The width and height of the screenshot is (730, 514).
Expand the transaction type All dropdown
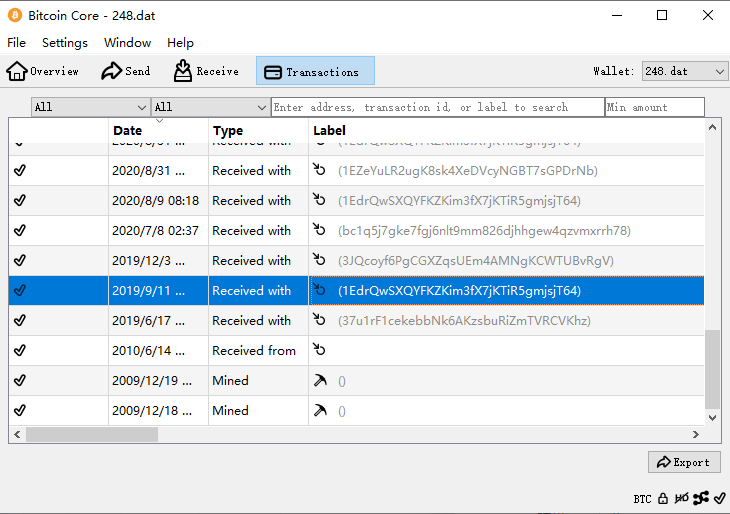pos(210,107)
